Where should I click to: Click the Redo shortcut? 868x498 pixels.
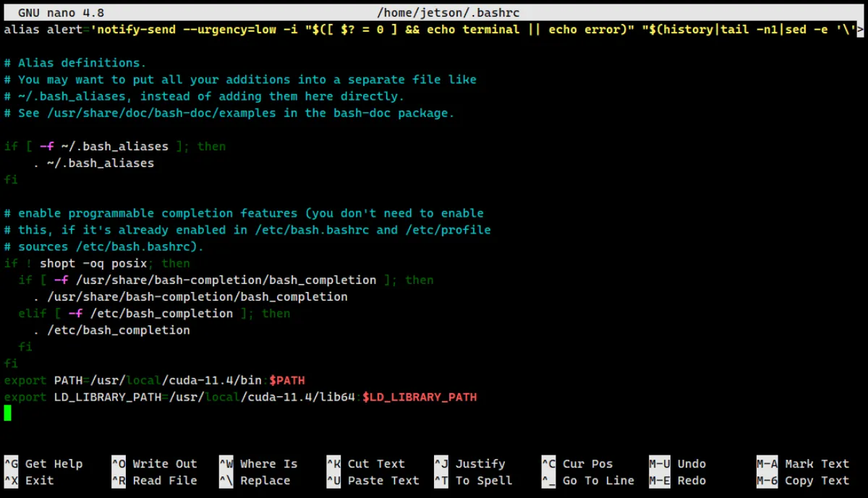tap(680, 481)
